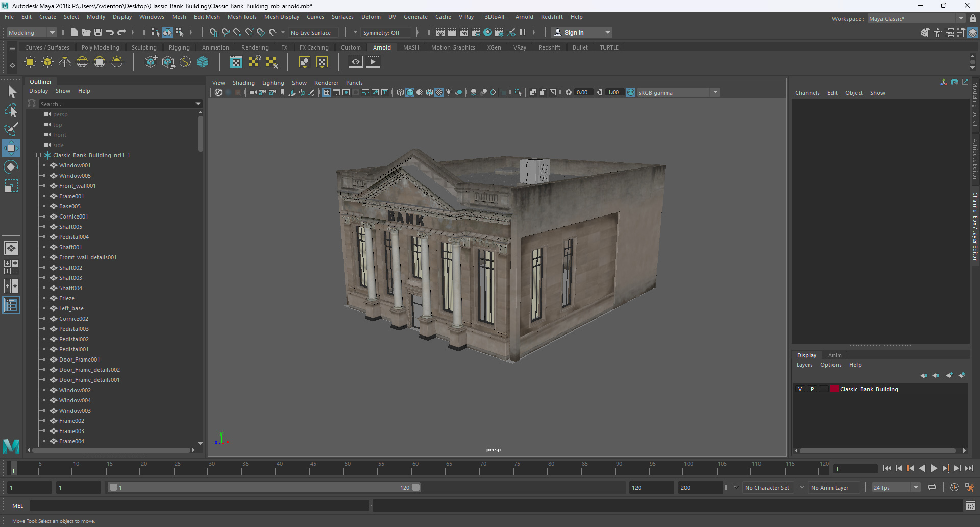
Task: Toggle loop playback mode
Action: 932,487
